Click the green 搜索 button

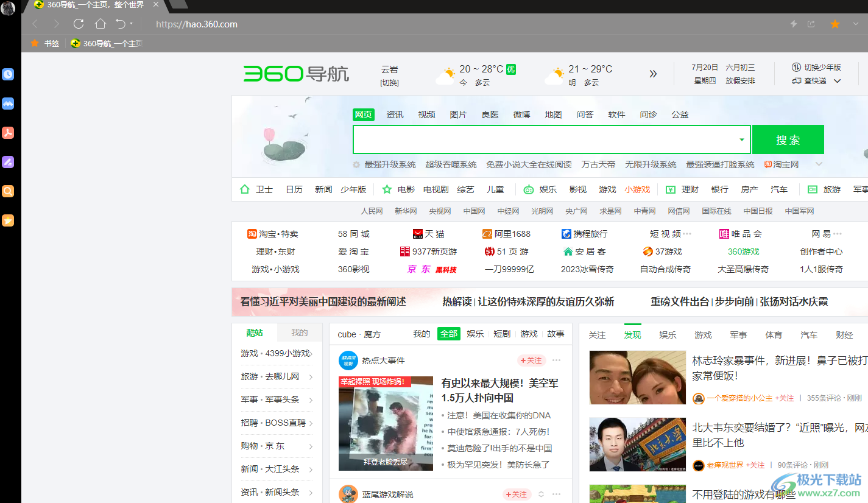tap(788, 139)
